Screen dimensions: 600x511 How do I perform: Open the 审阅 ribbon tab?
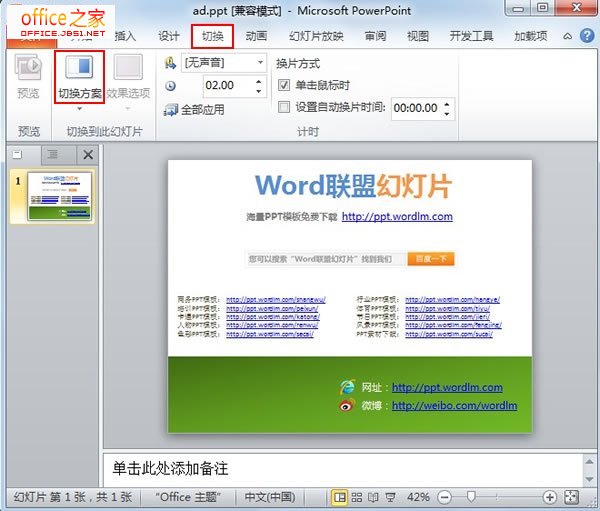pos(375,36)
